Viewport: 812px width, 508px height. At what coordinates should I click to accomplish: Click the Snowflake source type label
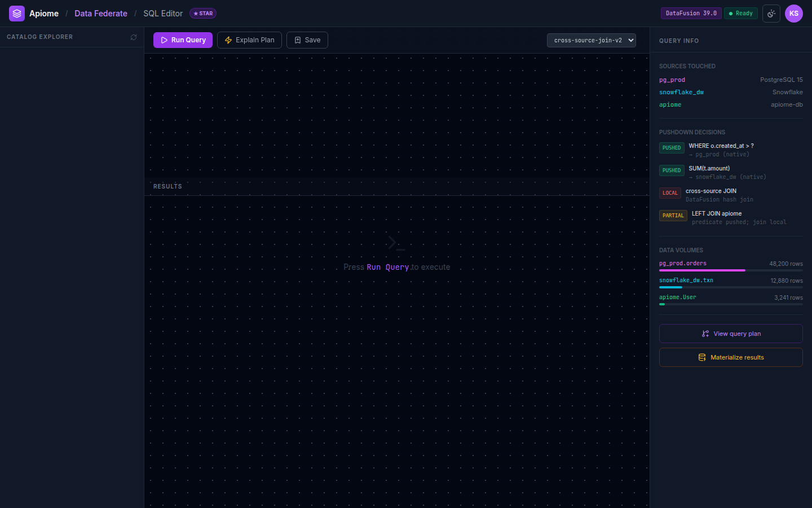[x=788, y=93]
